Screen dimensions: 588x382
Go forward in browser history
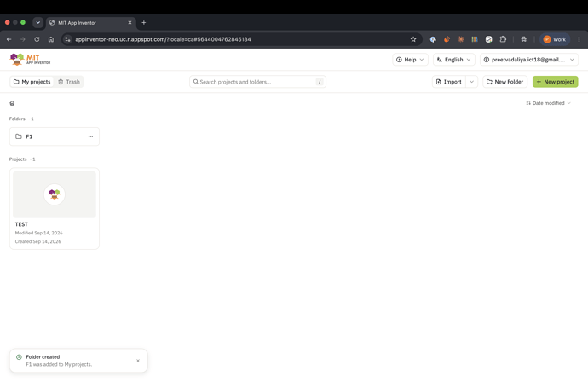pyautogui.click(x=23, y=39)
